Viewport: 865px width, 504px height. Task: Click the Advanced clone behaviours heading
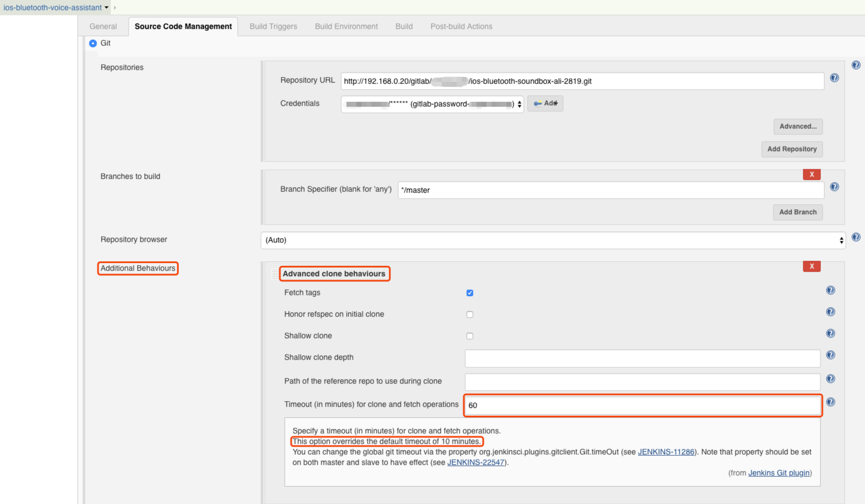[x=334, y=274]
